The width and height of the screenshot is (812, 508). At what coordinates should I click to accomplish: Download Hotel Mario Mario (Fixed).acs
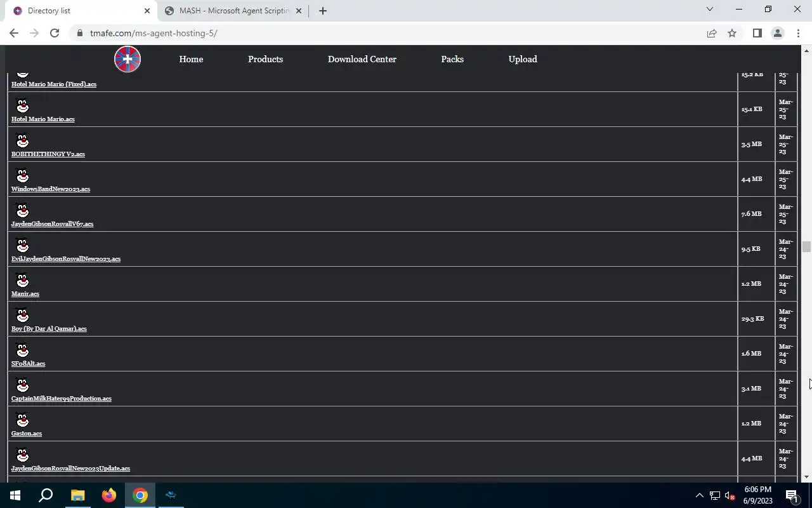(54, 84)
